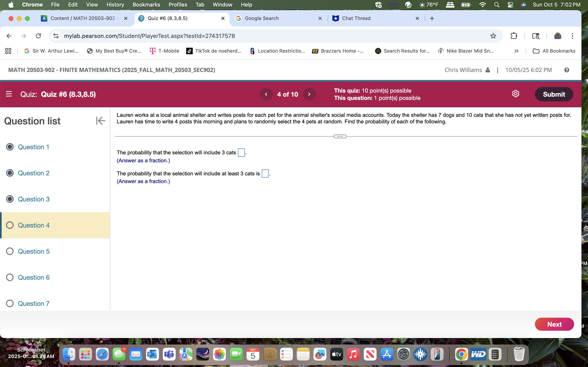Select the Question 1 radio button
Image resolution: width=588 pixels, height=367 pixels.
[10, 147]
